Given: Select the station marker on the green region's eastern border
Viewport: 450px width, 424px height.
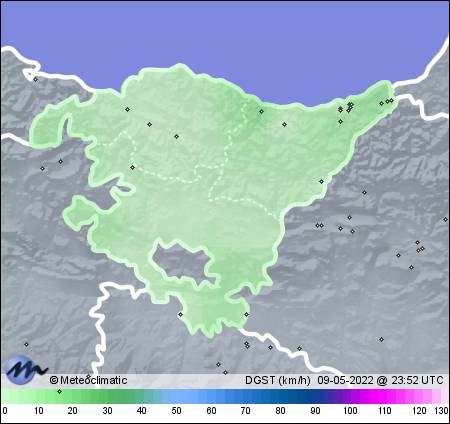Looking at the screenshot, I should click(321, 181).
